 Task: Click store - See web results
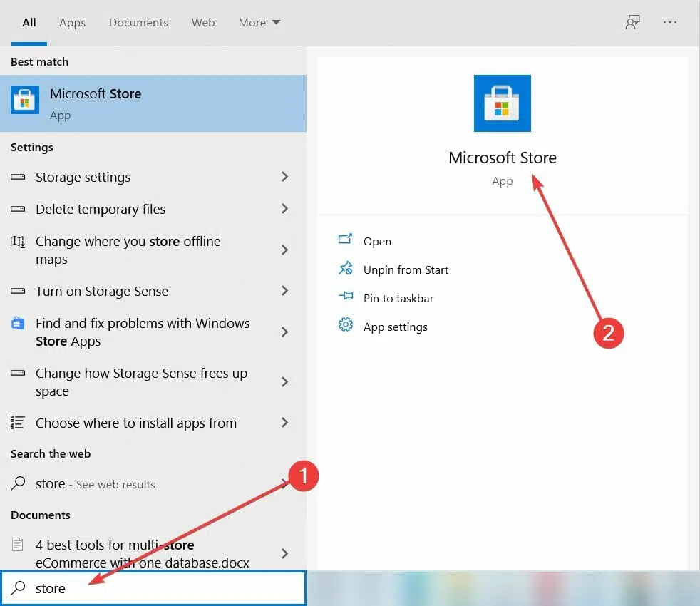pos(153,483)
